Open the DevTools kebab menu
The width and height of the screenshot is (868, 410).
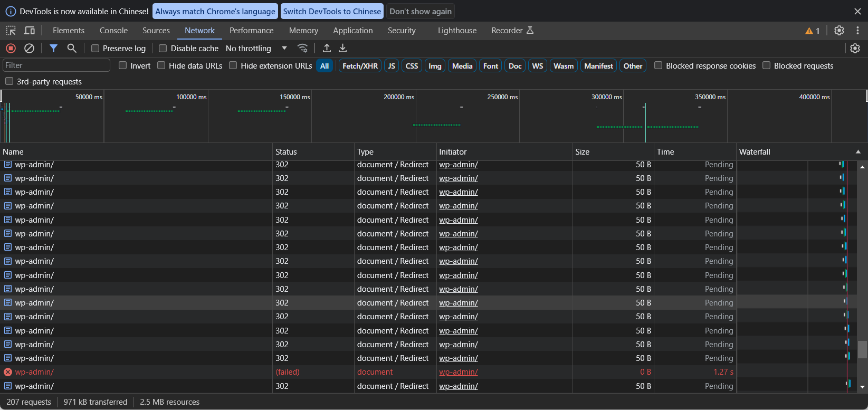(857, 31)
